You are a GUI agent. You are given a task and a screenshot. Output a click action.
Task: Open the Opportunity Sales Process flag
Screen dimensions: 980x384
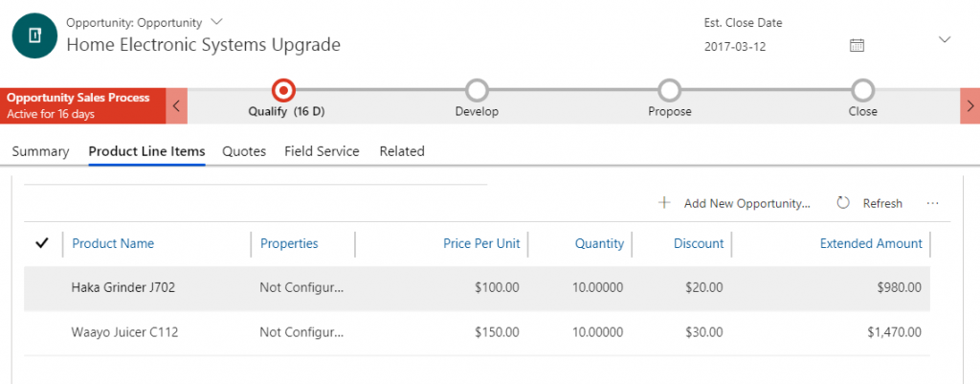pos(83,105)
